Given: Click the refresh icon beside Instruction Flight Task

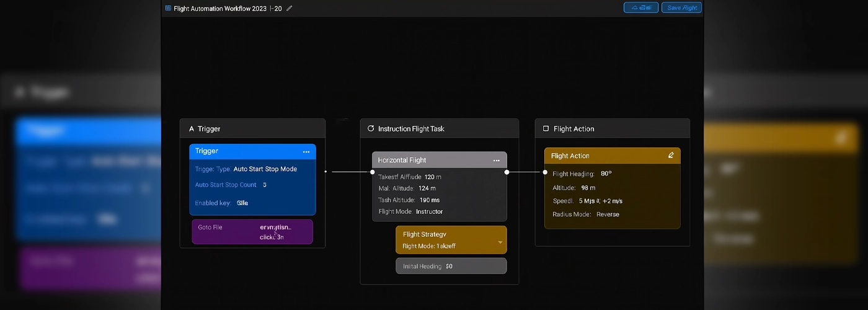Looking at the screenshot, I should tap(371, 128).
